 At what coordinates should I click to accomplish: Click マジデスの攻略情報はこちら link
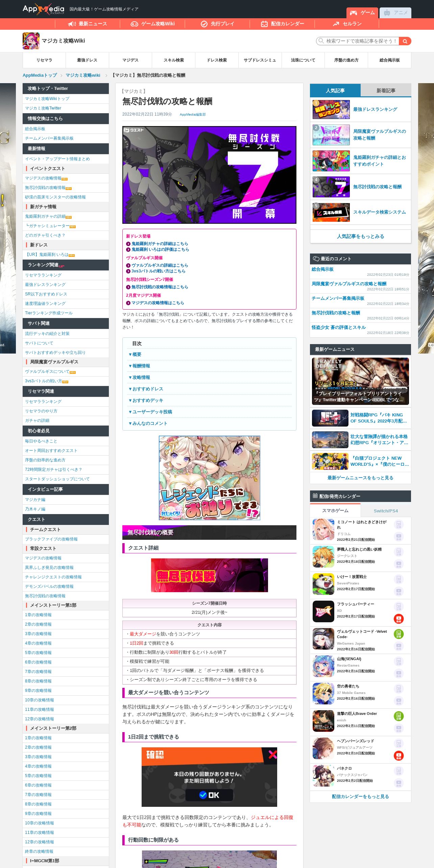[158, 303]
